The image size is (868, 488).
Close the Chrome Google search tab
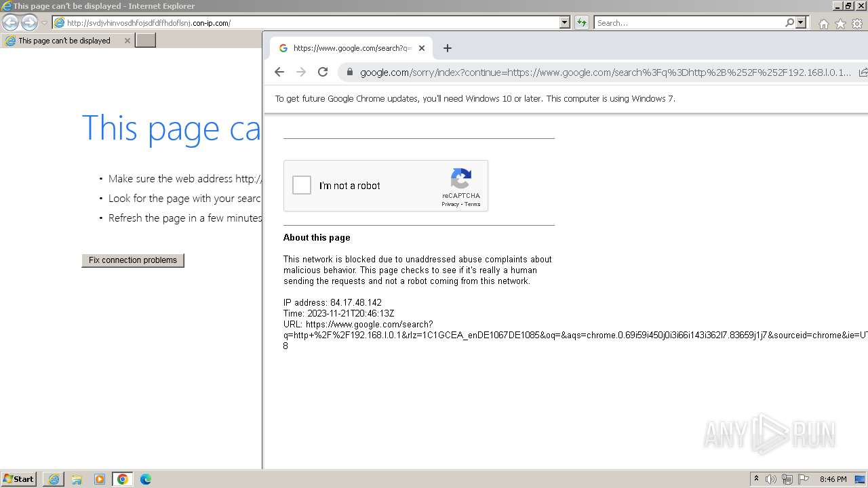pyautogui.click(x=422, y=48)
